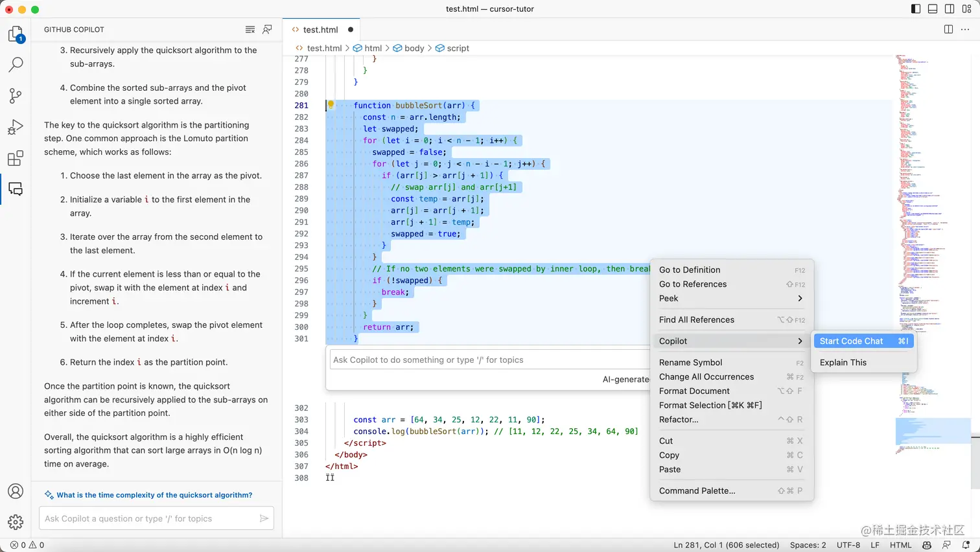Select the test.html editor tab
The width and height of the screenshot is (980, 552).
(321, 30)
